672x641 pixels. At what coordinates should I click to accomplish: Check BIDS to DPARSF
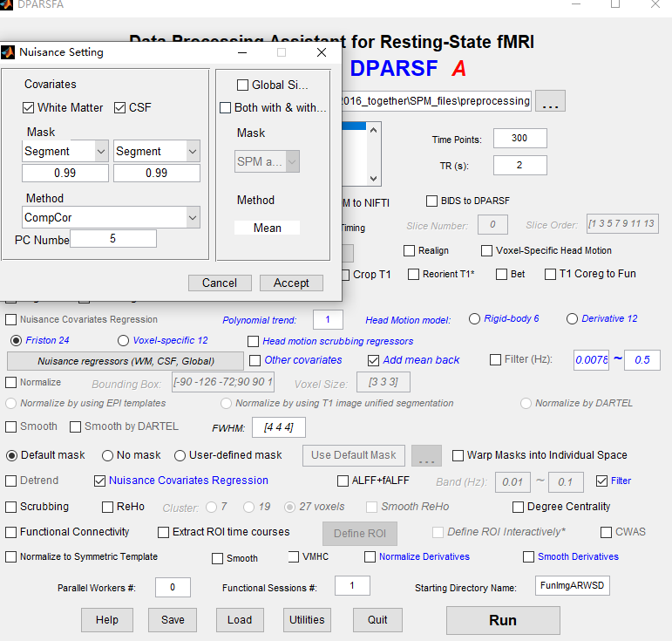432,201
